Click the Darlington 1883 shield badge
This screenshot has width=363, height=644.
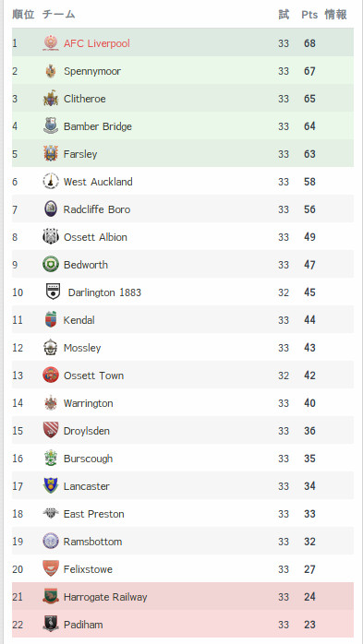click(53, 292)
